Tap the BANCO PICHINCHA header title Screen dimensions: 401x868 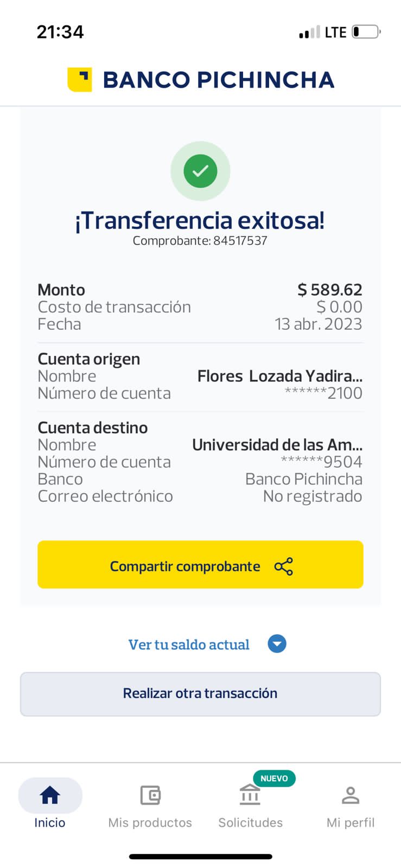click(x=218, y=80)
